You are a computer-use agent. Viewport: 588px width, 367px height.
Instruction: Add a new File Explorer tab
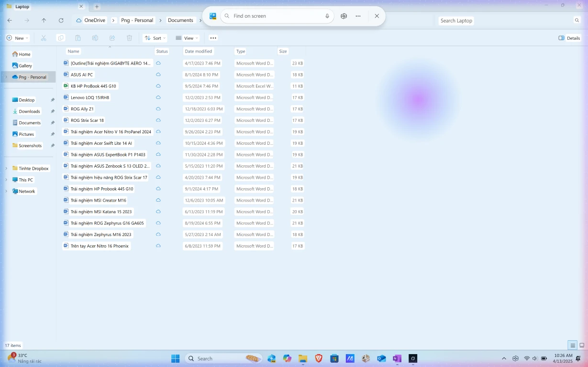[97, 7]
